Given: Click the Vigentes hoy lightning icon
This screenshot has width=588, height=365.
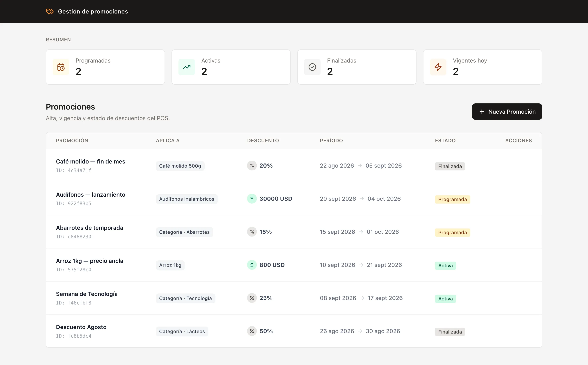Looking at the screenshot, I should (x=438, y=67).
